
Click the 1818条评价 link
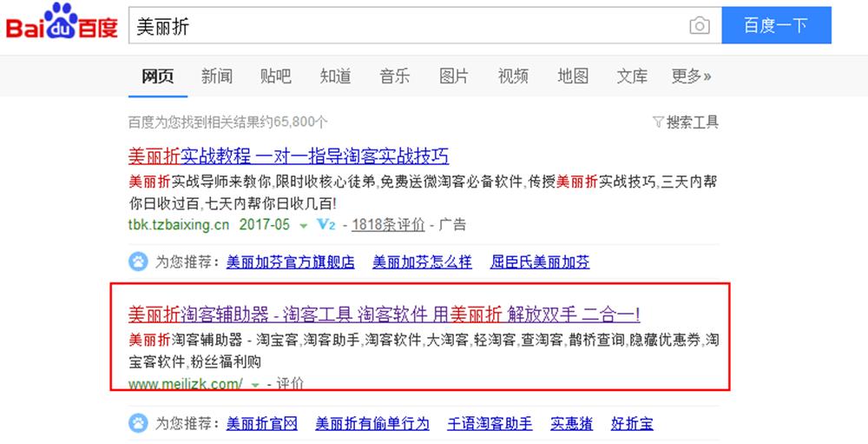coord(388,224)
